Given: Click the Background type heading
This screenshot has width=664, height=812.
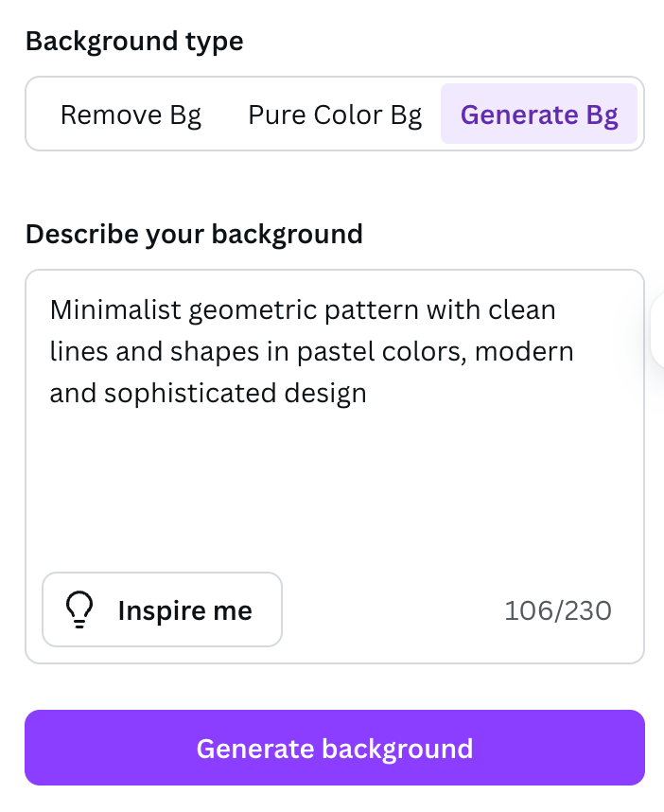Looking at the screenshot, I should (134, 41).
